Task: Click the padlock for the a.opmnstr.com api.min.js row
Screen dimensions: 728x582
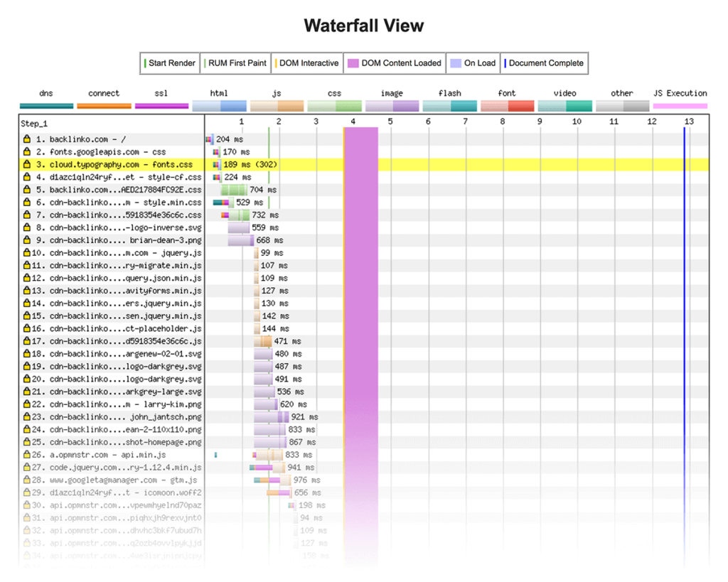Action: (x=26, y=455)
